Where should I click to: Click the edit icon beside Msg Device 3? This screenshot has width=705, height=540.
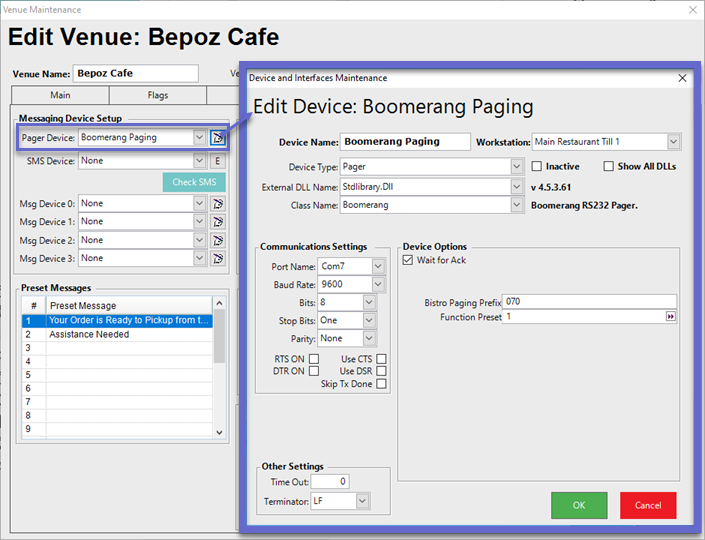[x=218, y=258]
